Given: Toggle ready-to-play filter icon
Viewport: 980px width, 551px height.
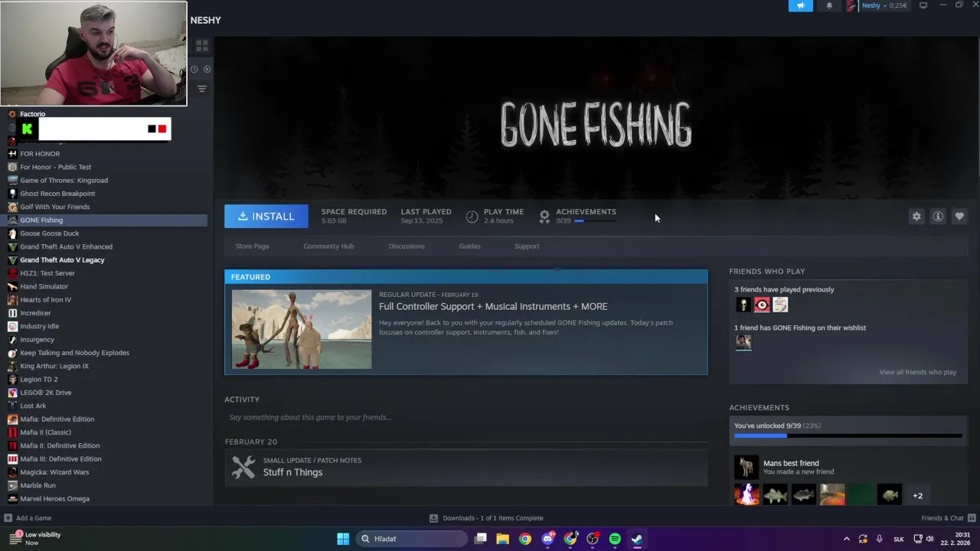Looking at the screenshot, I should [x=207, y=69].
